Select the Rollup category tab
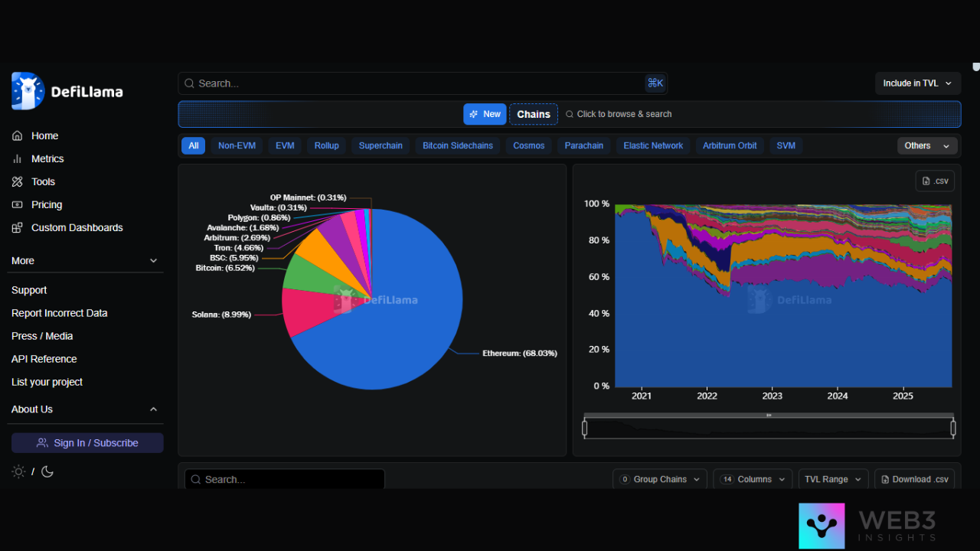Image resolution: width=980 pixels, height=551 pixels. (x=326, y=145)
